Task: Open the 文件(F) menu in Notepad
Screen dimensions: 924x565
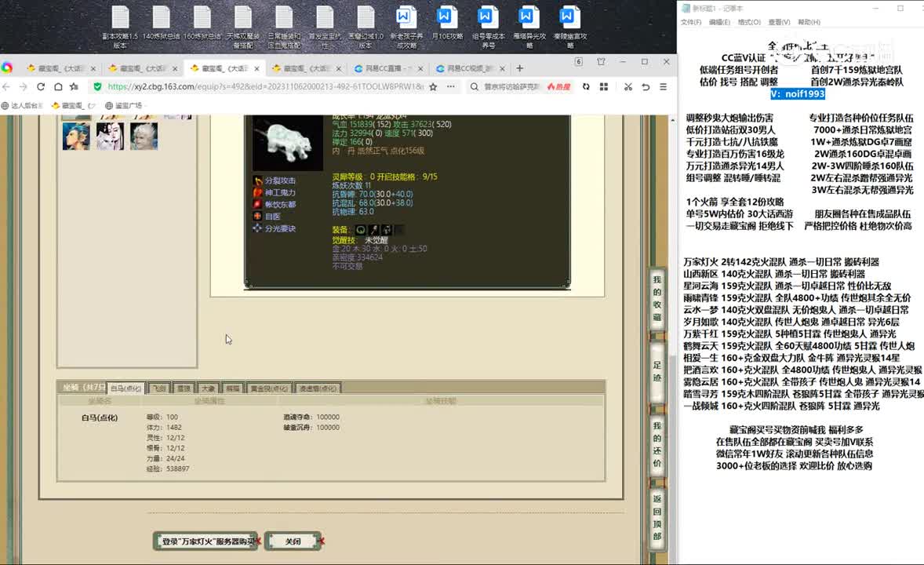Action: tap(690, 23)
